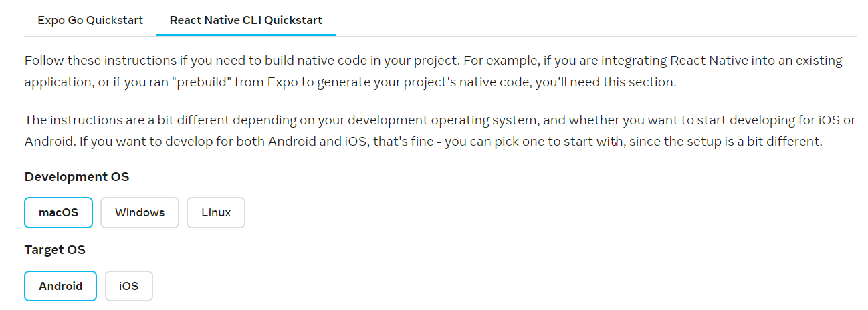
Task: Choose Linux as the development OS
Action: (x=216, y=212)
